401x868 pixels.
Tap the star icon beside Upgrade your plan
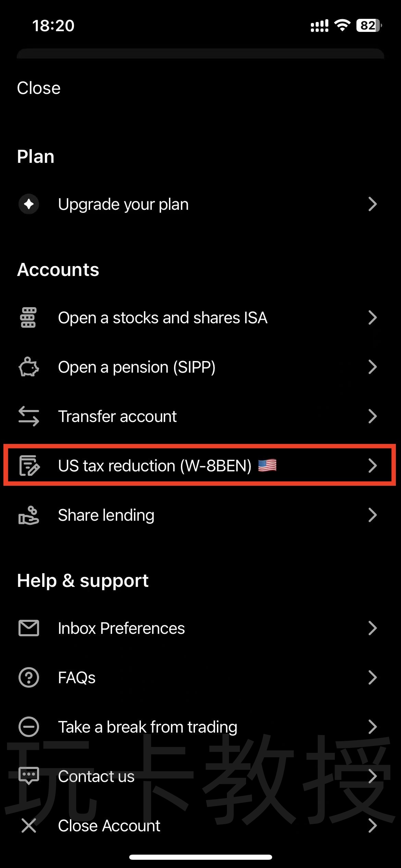pos(29,204)
